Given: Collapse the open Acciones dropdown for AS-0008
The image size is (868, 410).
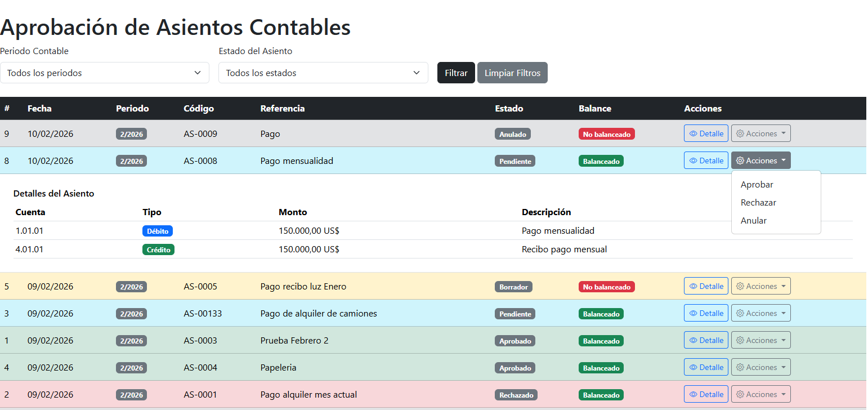Looking at the screenshot, I should (760, 161).
